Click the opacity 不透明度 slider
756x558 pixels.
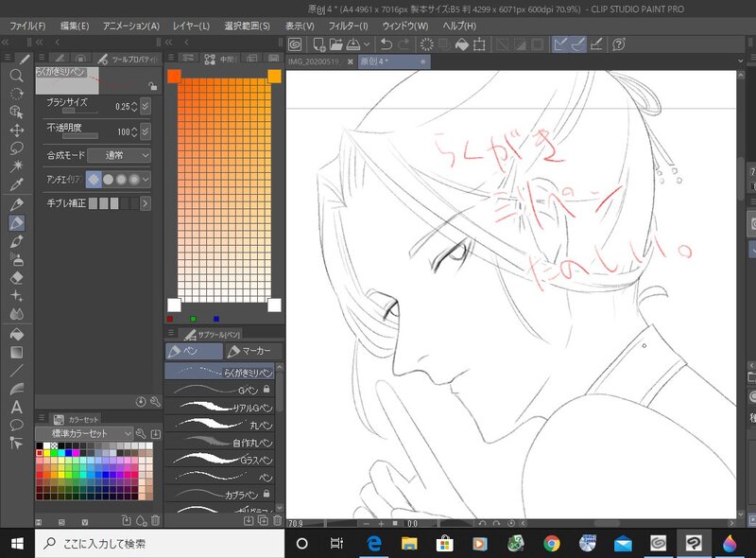coord(80,136)
